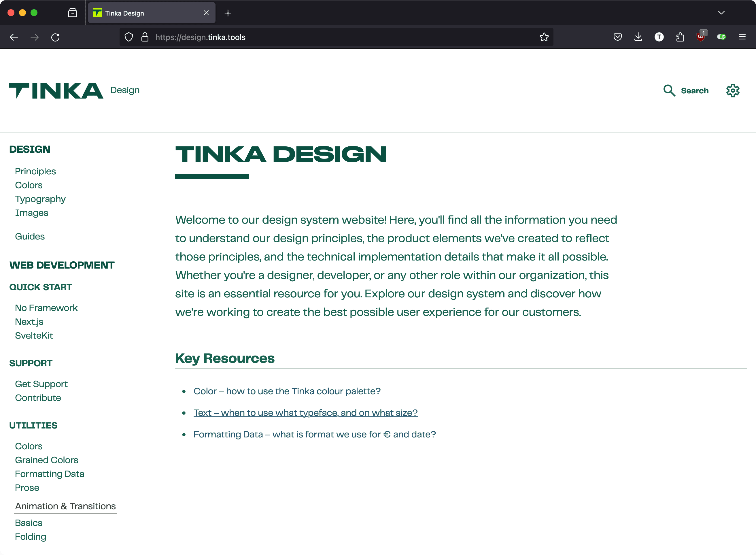The width and height of the screenshot is (756, 555).
Task: Open the tab list dropdown arrow
Action: click(721, 13)
